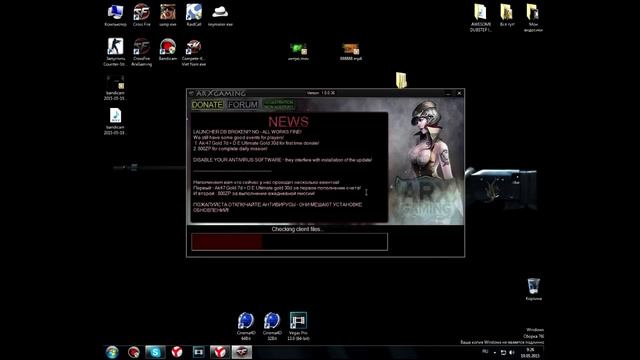
Task: Close the ArxGaming launcher window
Action: [x=459, y=93]
